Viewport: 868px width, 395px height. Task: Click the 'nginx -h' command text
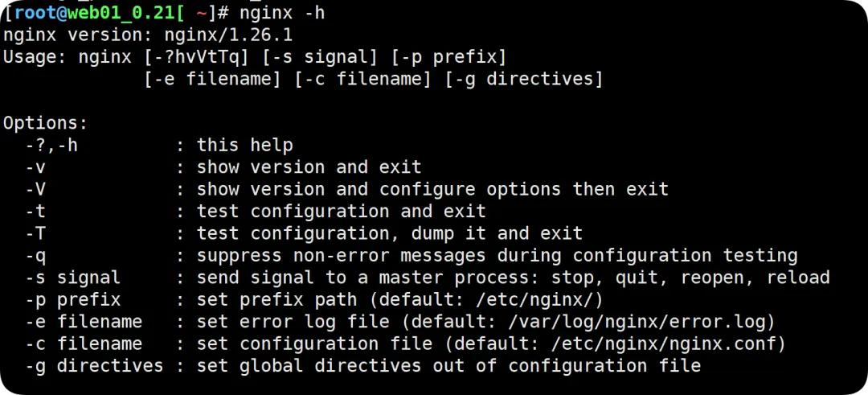[x=283, y=13]
